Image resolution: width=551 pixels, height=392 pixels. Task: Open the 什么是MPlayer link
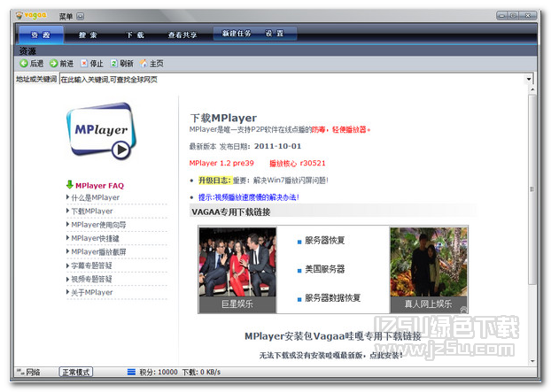96,197
